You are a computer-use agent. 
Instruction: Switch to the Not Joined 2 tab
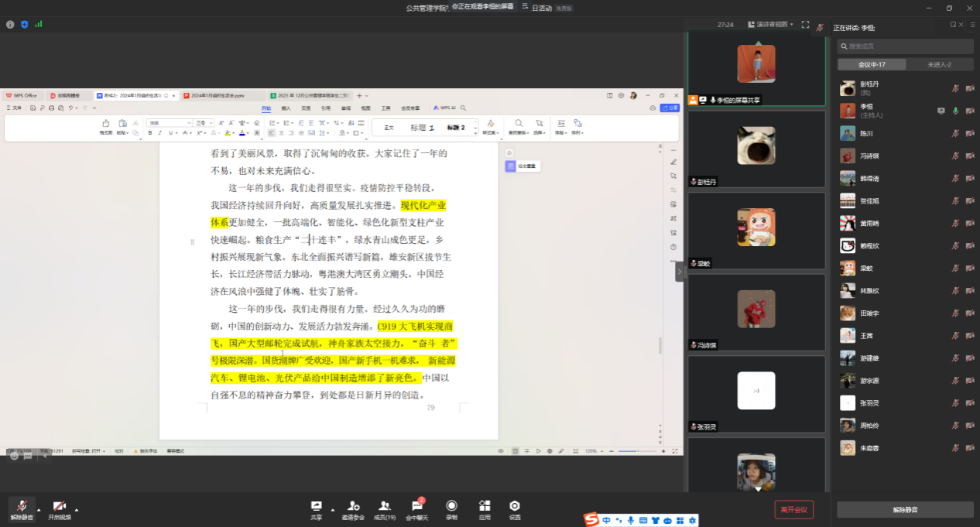click(939, 64)
